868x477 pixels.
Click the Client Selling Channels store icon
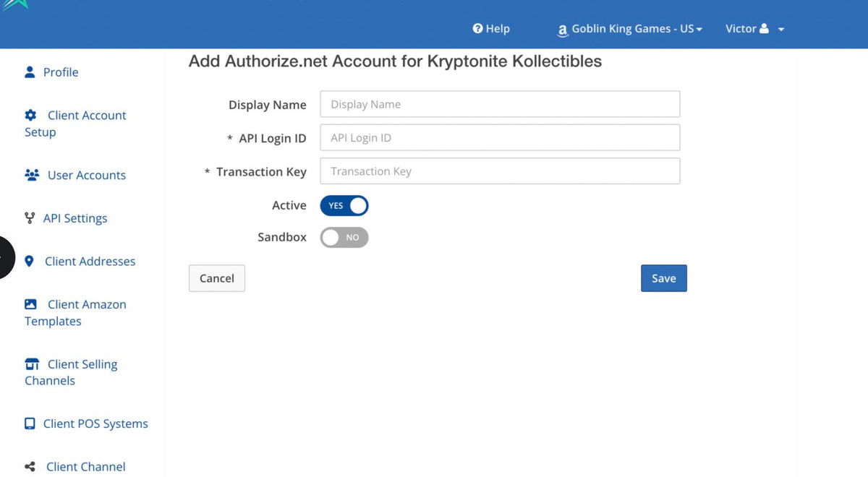32,364
